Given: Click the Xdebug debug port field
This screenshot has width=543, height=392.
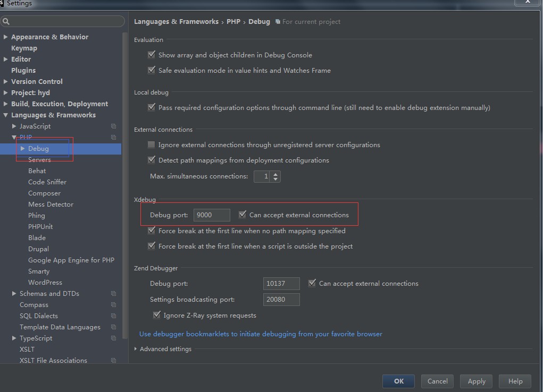Looking at the screenshot, I should pos(211,215).
